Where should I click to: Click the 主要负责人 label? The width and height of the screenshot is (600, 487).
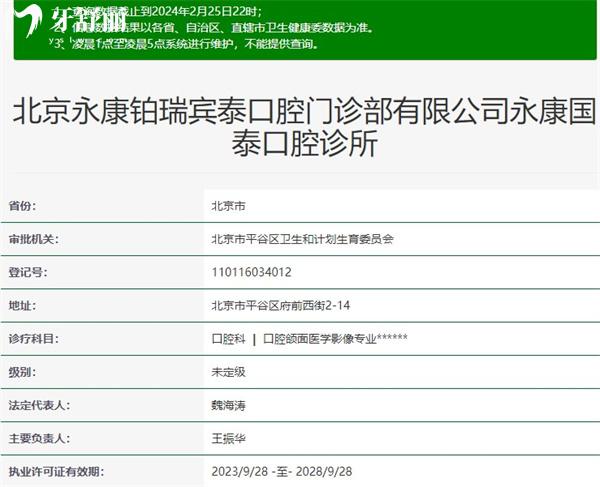pos(39,438)
